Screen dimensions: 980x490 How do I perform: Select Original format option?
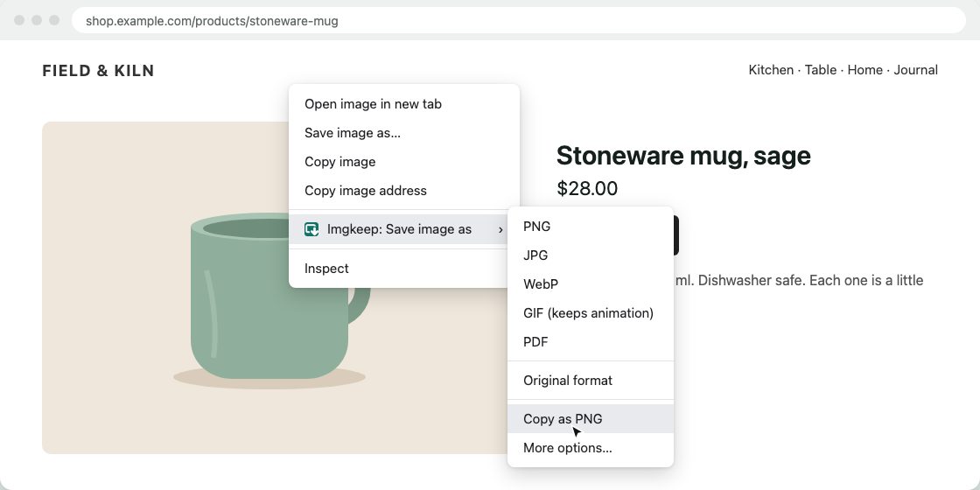[591, 381]
